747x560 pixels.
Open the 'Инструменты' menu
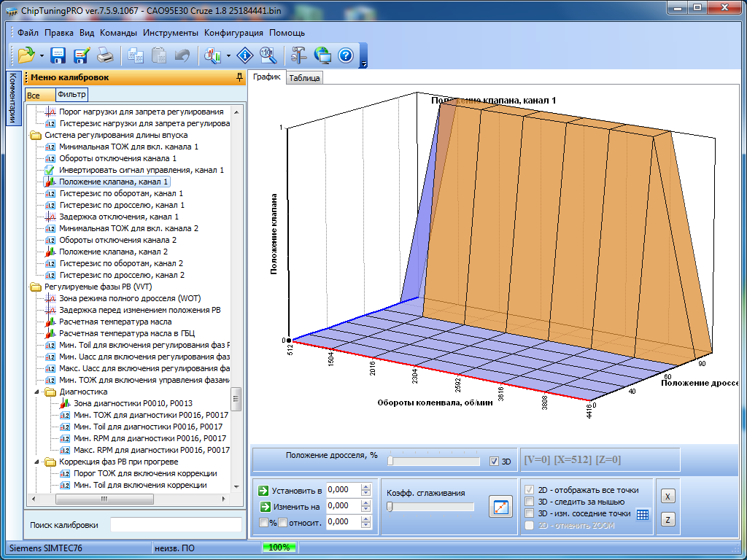tap(170, 33)
